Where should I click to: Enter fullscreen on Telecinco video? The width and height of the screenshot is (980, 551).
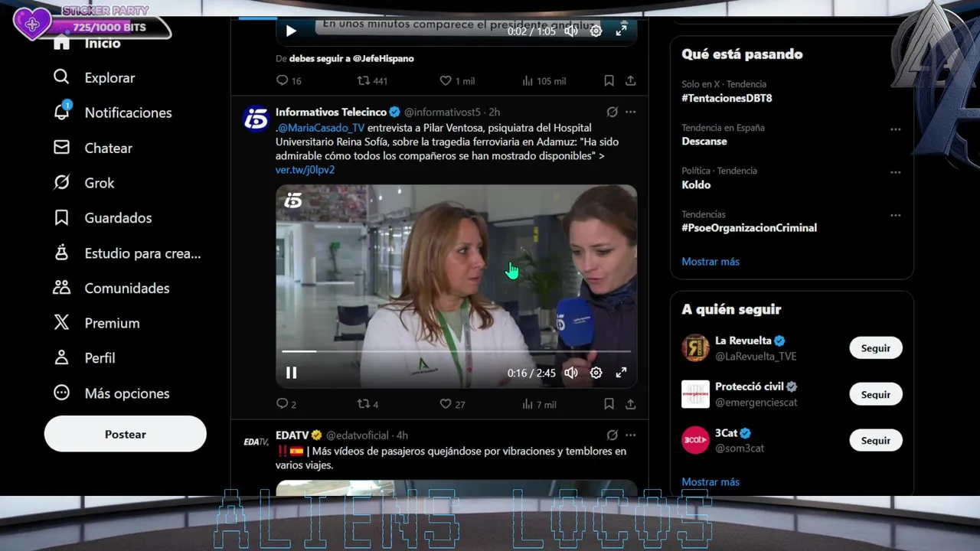[622, 373]
